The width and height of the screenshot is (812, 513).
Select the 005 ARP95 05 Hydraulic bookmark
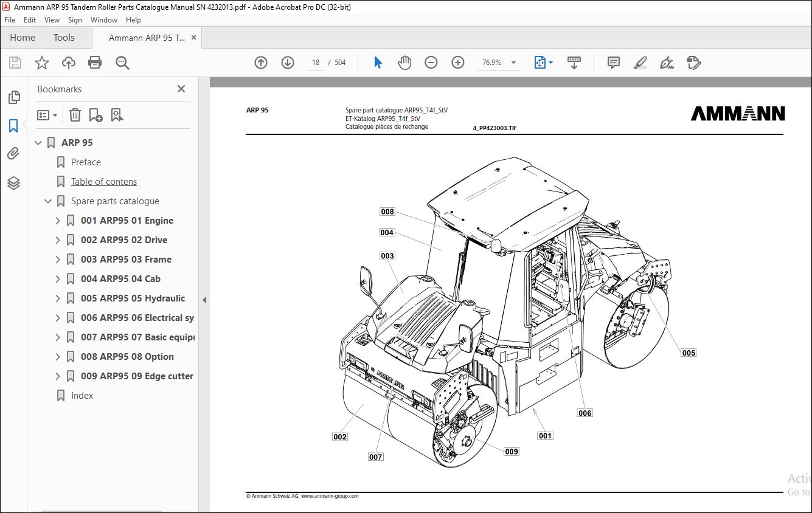(133, 298)
